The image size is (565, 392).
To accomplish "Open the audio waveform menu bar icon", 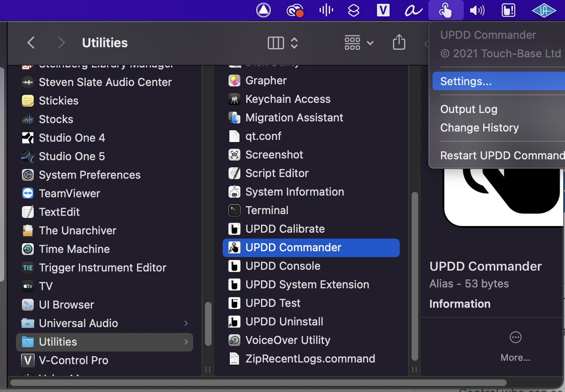I will point(326,10).
